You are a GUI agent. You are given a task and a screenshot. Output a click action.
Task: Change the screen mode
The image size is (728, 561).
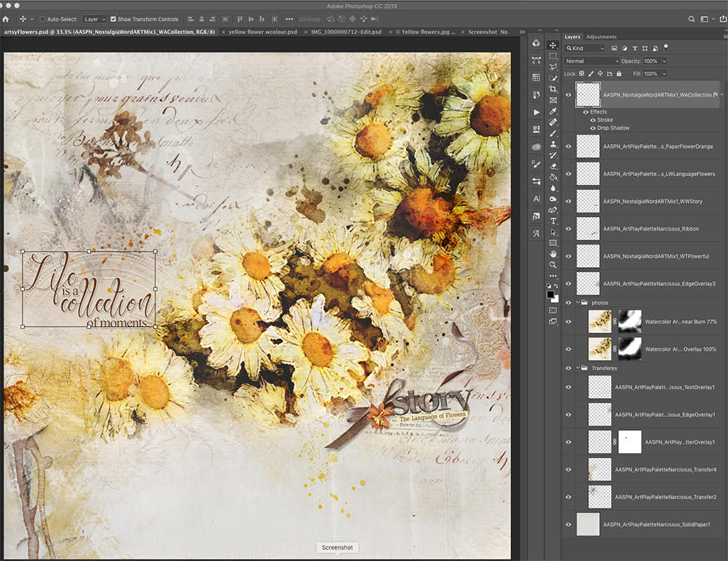click(x=553, y=321)
